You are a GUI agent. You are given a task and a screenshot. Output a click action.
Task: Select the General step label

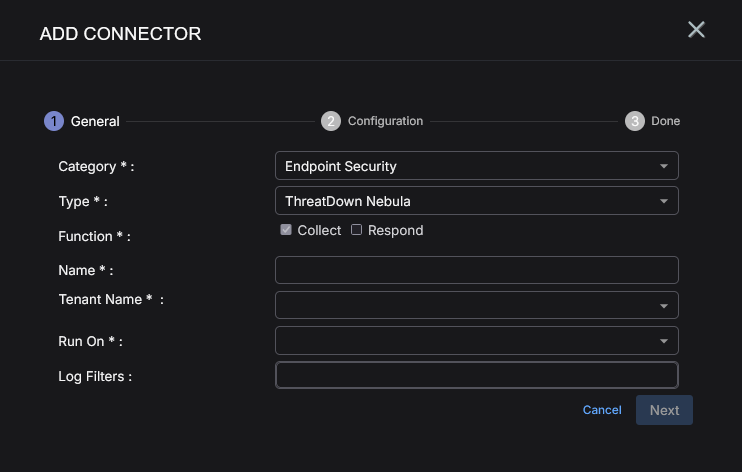(95, 122)
